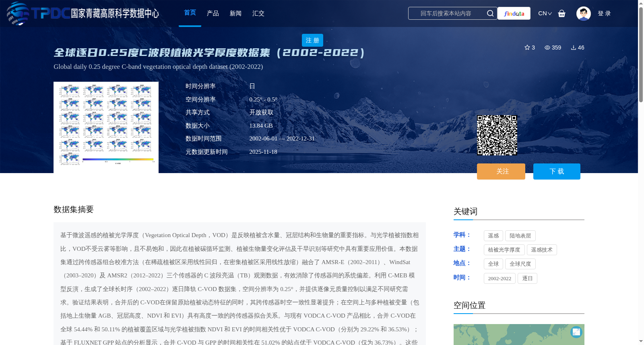The height and width of the screenshot is (345, 644).
Task: Open the CN language dropdown
Action: pyautogui.click(x=545, y=13)
